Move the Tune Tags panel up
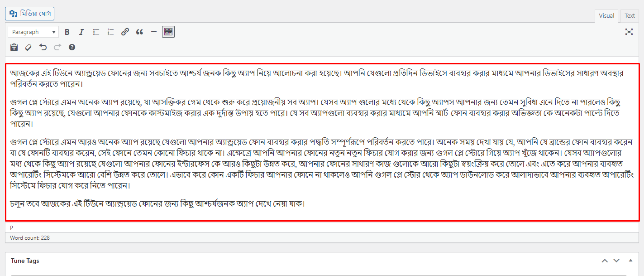The image size is (644, 276). coord(605,261)
